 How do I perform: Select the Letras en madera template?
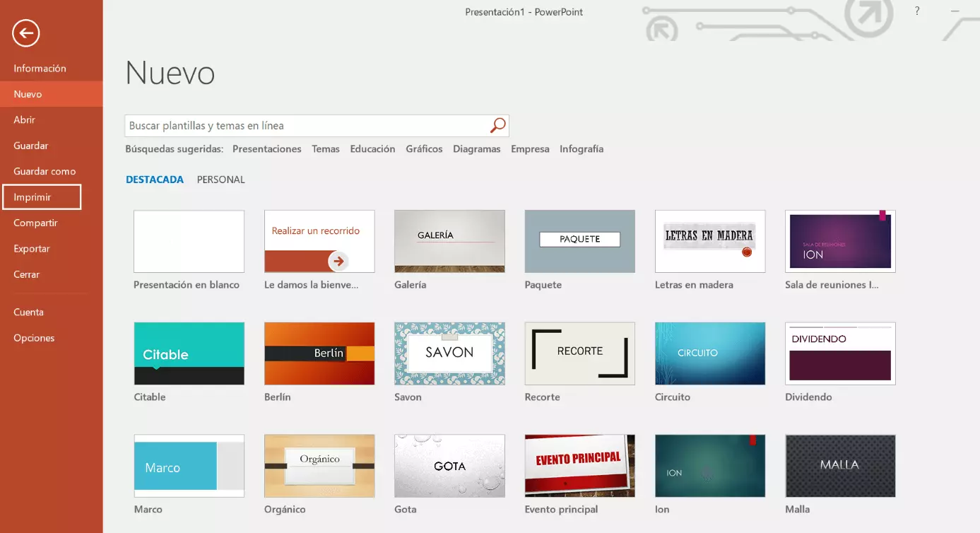pyautogui.click(x=710, y=241)
